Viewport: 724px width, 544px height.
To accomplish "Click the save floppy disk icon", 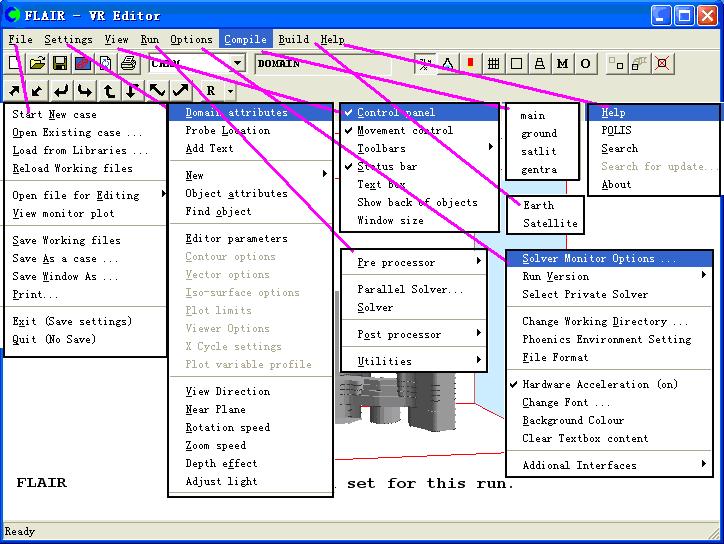I will pos(60,64).
